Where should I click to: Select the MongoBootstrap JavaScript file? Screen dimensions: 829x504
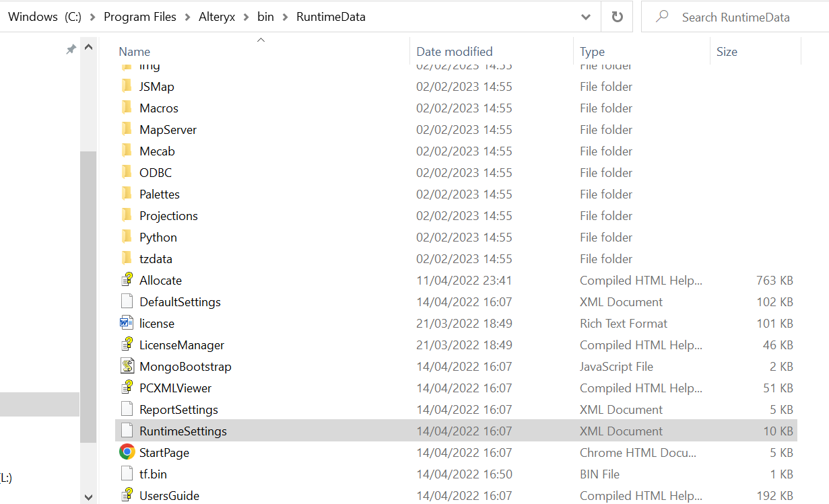coord(185,366)
